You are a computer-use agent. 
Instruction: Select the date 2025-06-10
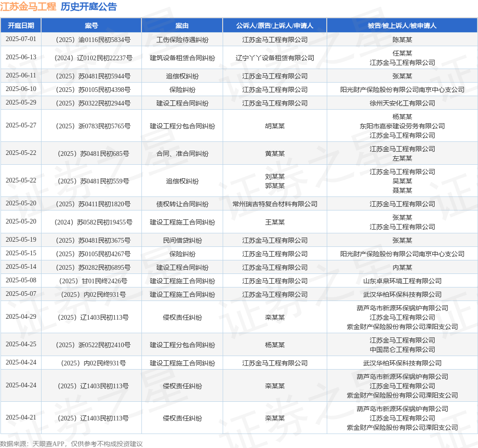coord(21,89)
